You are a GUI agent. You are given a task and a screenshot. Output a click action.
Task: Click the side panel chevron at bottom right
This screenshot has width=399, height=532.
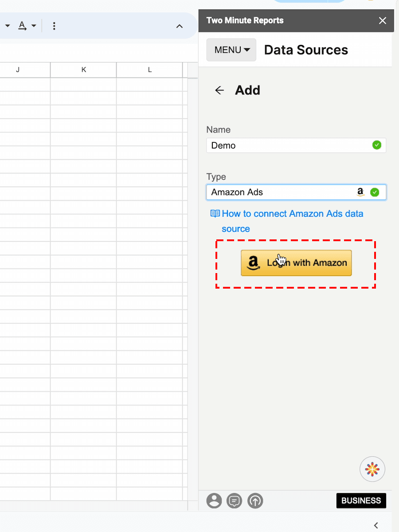point(376,525)
